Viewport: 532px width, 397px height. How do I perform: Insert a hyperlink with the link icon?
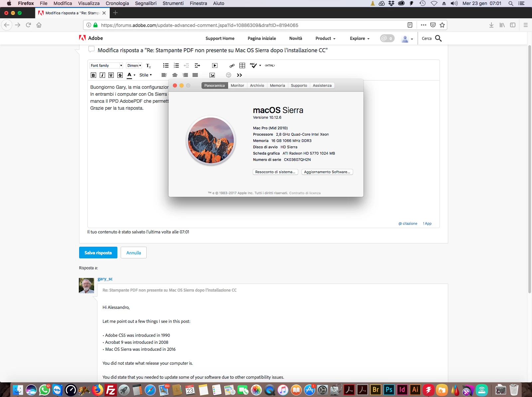[x=232, y=66]
